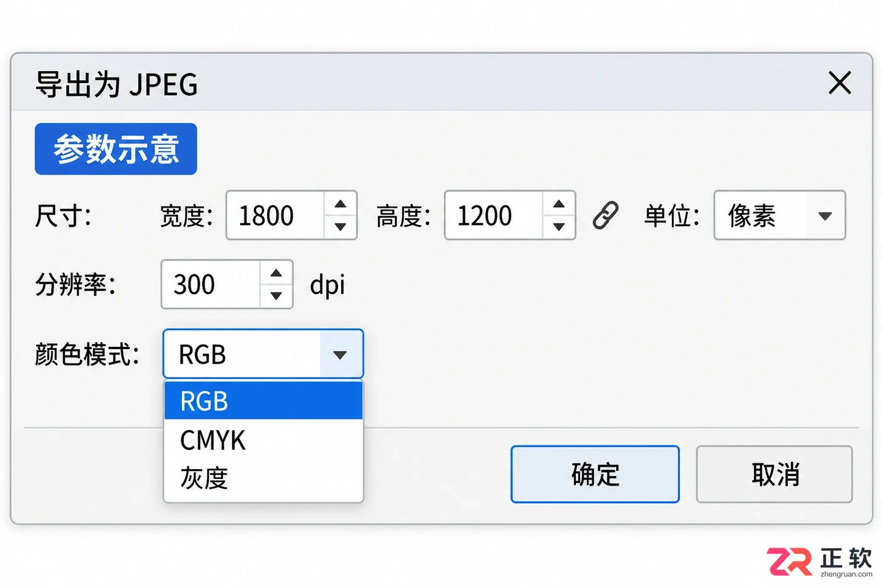Click the resolution field showing 300
The image size is (882, 588).
[x=211, y=284]
